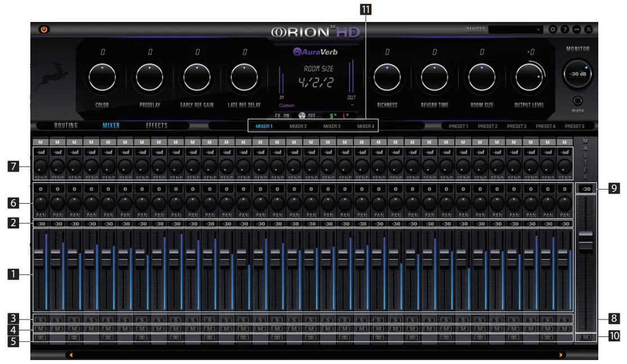Expand the Room Size value dropdown arrow
This screenshot has width=627, height=364.
point(353,105)
